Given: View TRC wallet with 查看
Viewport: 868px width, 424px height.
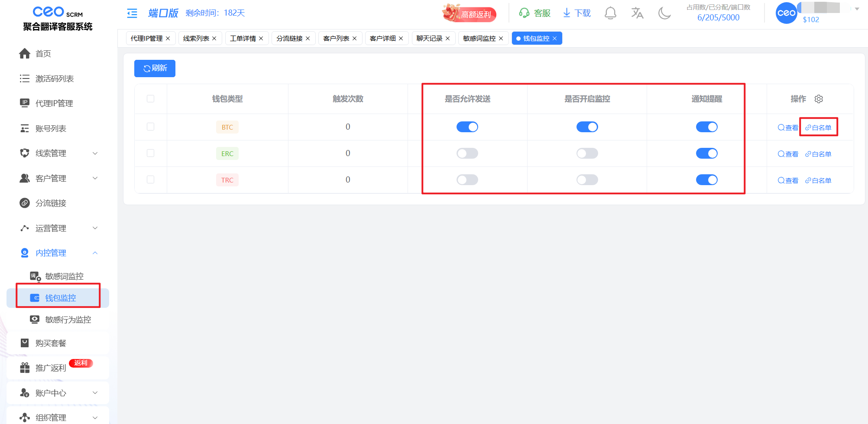Looking at the screenshot, I should 788,180.
